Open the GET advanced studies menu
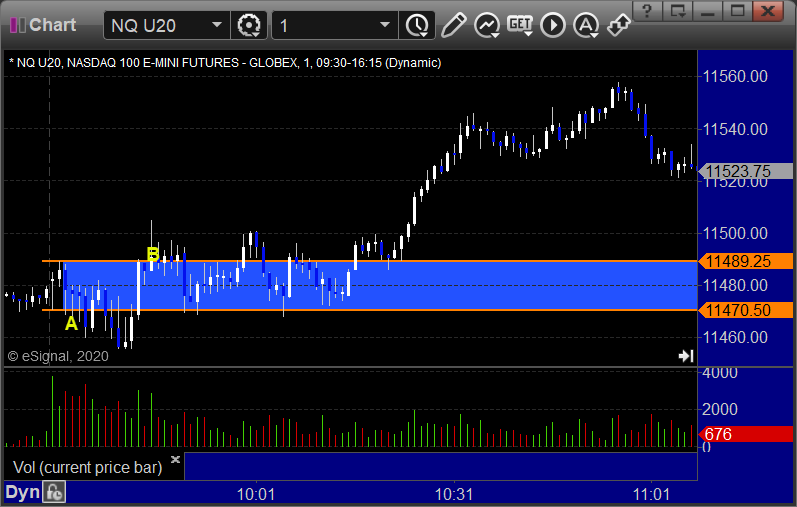 click(x=519, y=25)
